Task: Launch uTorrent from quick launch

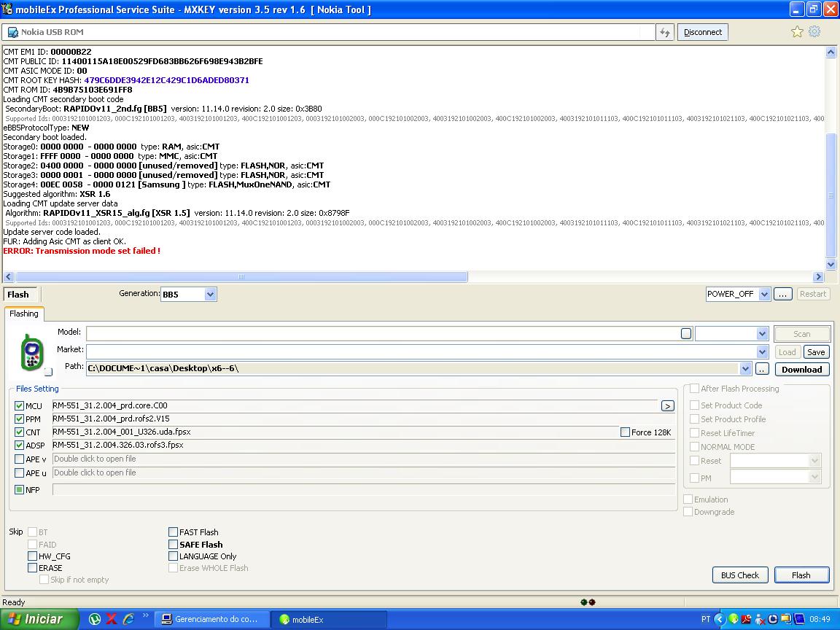Action: tap(95, 619)
